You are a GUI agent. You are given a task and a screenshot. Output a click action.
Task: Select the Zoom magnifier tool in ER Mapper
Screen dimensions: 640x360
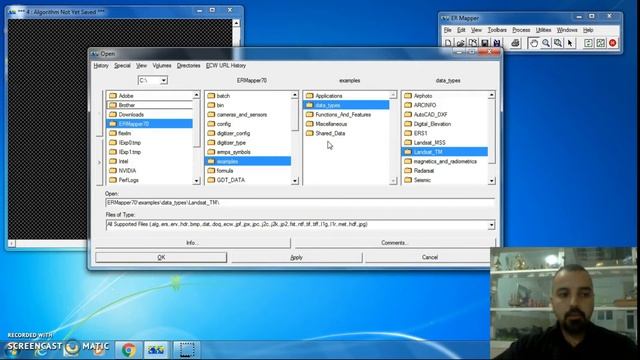coord(546,43)
